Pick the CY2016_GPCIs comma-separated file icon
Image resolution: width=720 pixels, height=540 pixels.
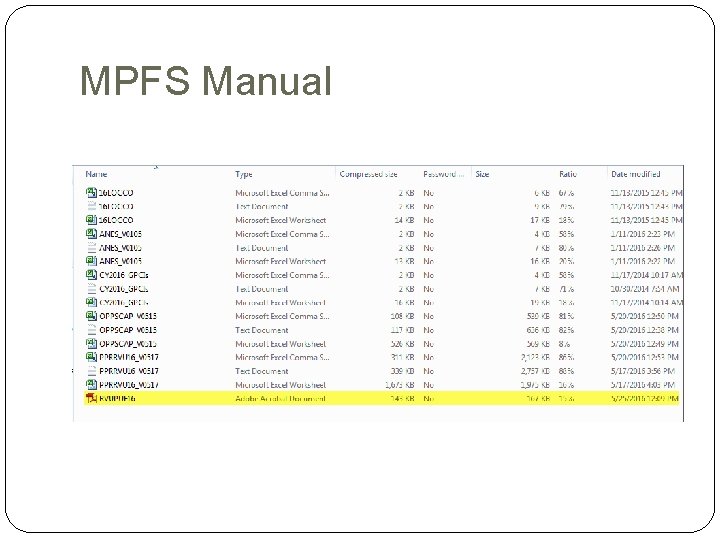(91, 275)
